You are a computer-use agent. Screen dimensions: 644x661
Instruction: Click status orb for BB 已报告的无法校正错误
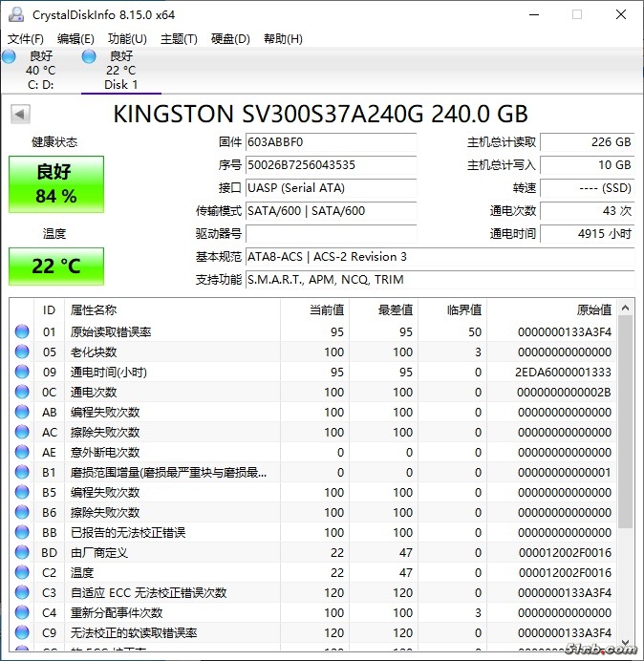22,533
